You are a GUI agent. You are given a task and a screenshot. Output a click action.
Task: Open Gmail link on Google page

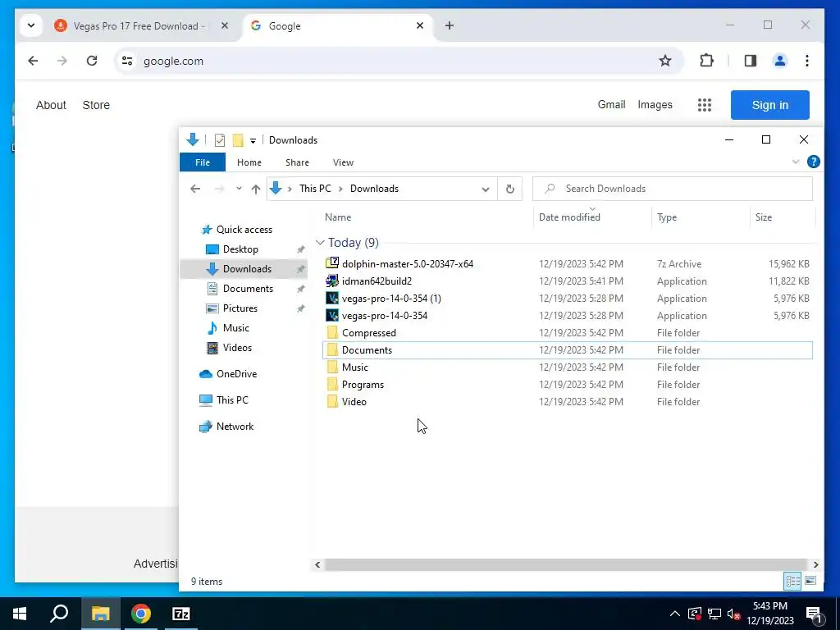(x=611, y=104)
